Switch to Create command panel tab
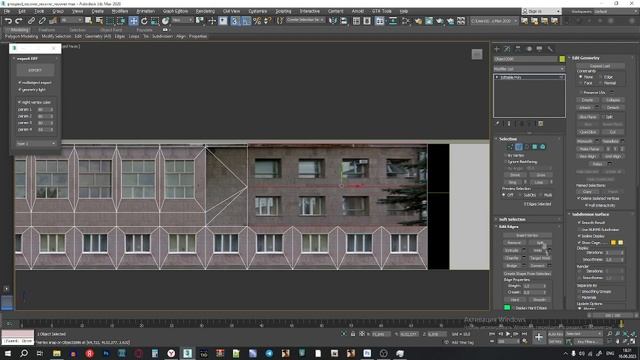Screen dimensions: 640x360 point(497,49)
